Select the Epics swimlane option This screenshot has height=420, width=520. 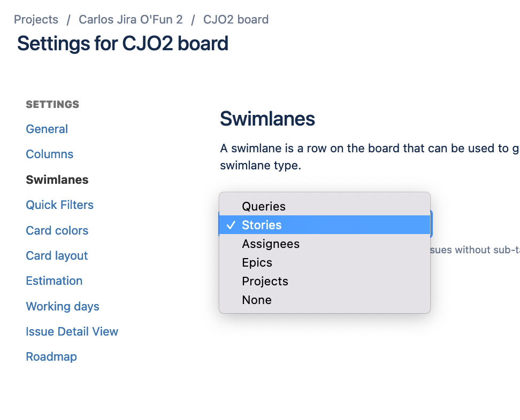click(257, 262)
